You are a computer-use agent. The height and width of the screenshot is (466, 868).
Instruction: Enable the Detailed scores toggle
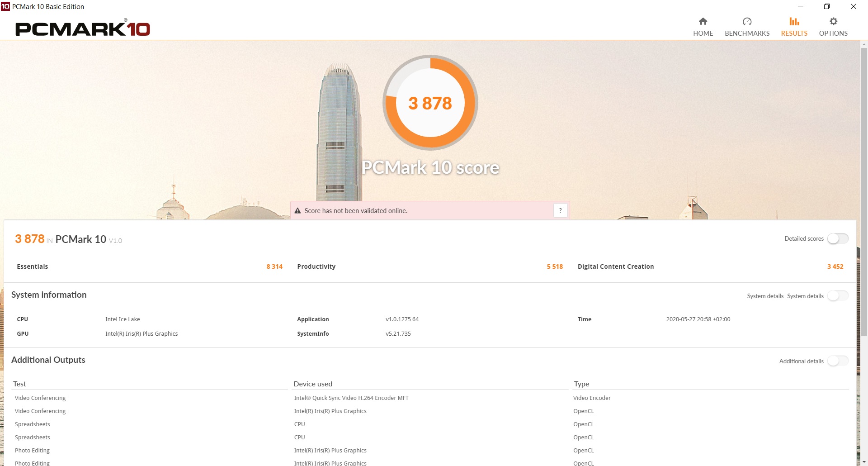point(838,238)
